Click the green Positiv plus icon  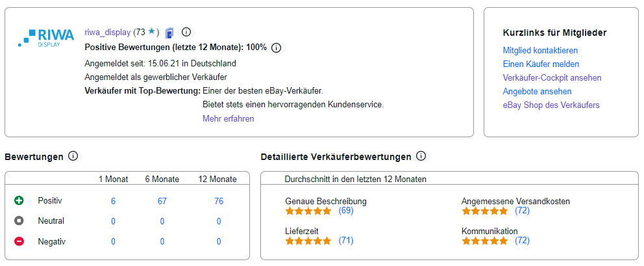click(x=19, y=201)
